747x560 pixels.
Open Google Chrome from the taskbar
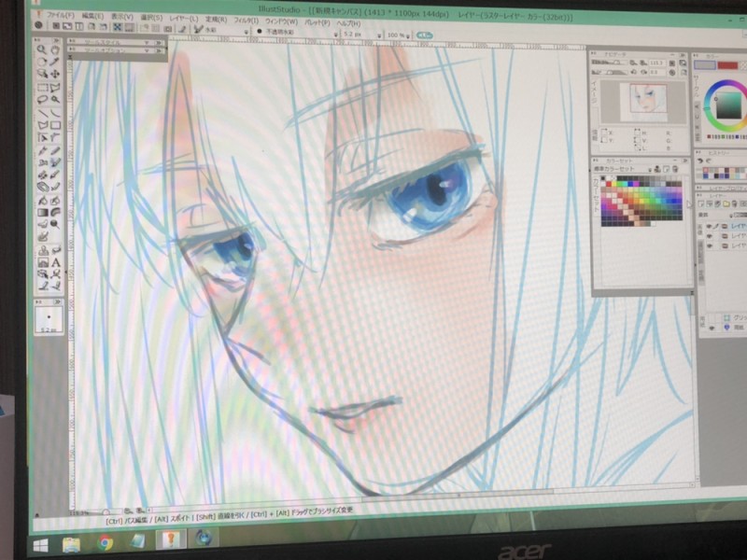(106, 542)
